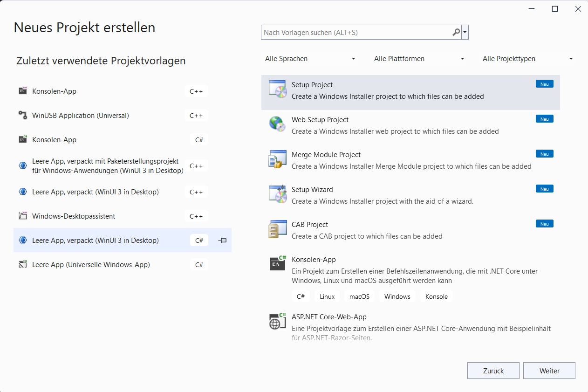
Task: Click the icon of the C++ Konsolen-App recent template
Action: coord(23,91)
